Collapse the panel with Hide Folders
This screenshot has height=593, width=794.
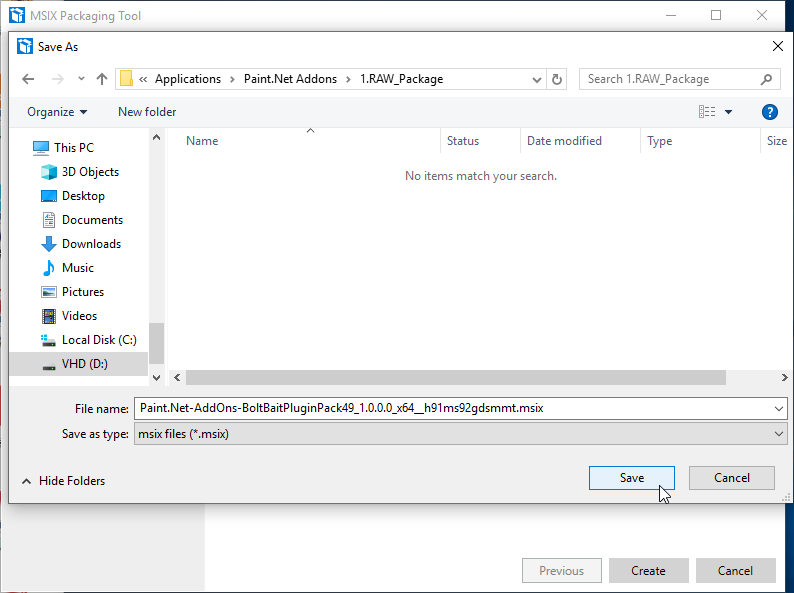(x=63, y=481)
